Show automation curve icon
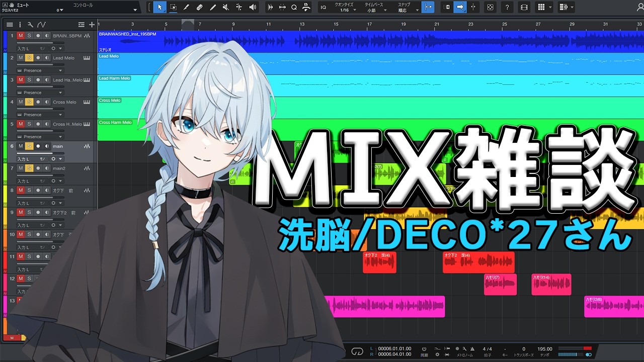This screenshot has height=362, width=644. (41, 24)
